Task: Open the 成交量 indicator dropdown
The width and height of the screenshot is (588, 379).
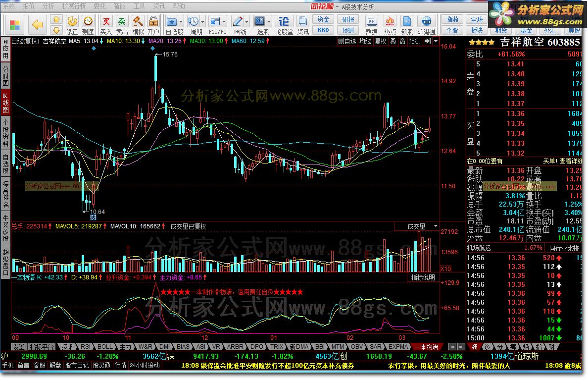Action: [x=436, y=226]
